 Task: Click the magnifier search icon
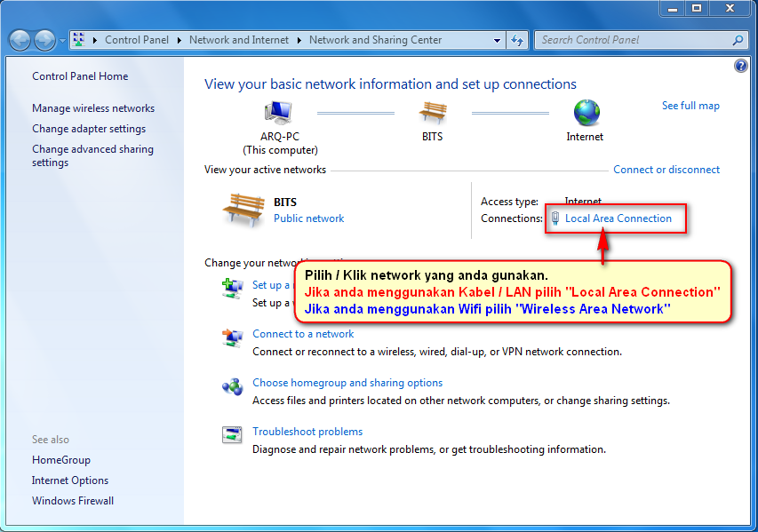pos(738,40)
